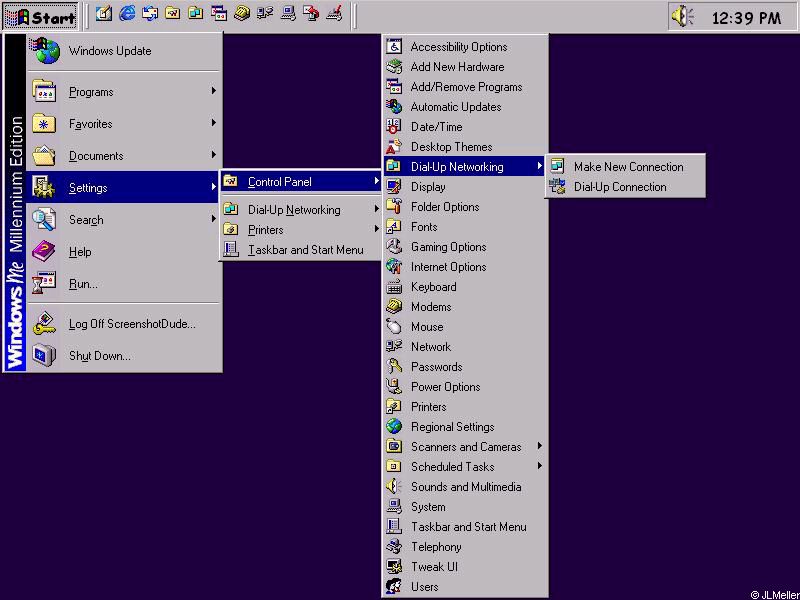Image resolution: width=800 pixels, height=600 pixels.
Task: Expand the Scheduled Tasks arrow
Action: (x=540, y=466)
